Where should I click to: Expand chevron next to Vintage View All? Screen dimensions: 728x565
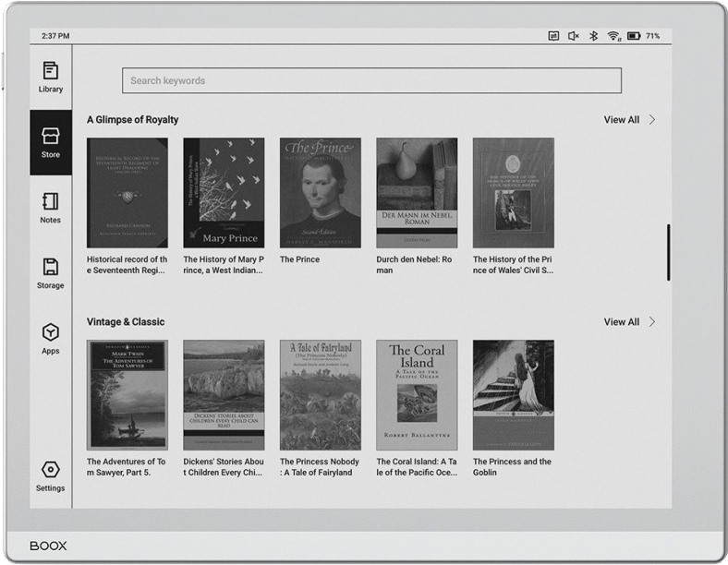click(x=652, y=322)
